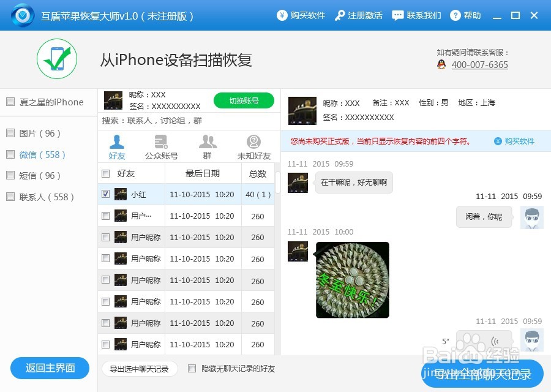Uncheck 小红 friend row checkbox
The height and width of the screenshot is (392, 551).
click(x=105, y=194)
